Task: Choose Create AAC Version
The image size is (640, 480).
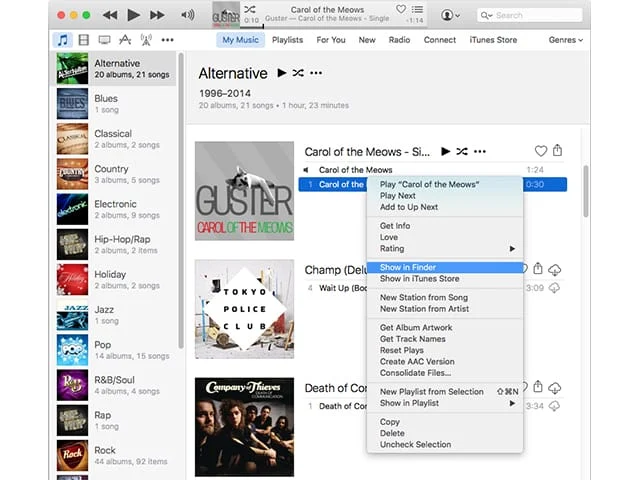Action: (x=445, y=362)
